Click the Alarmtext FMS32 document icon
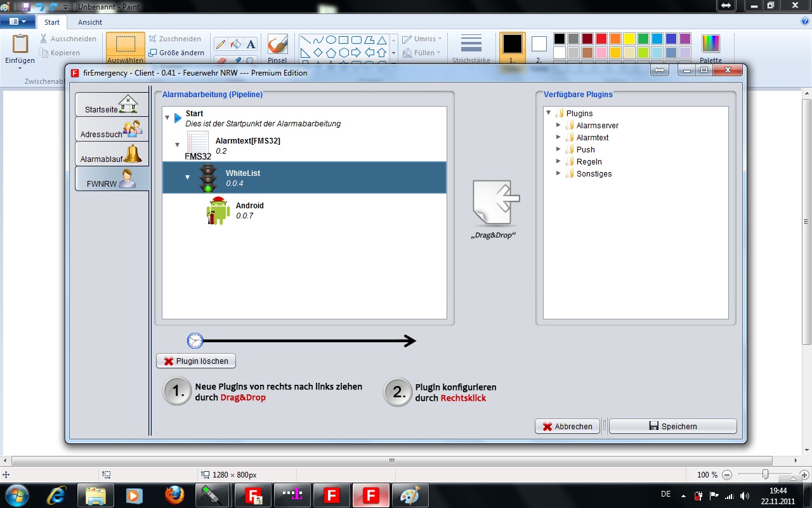Screen dimensions: 812x508 [x=198, y=142]
